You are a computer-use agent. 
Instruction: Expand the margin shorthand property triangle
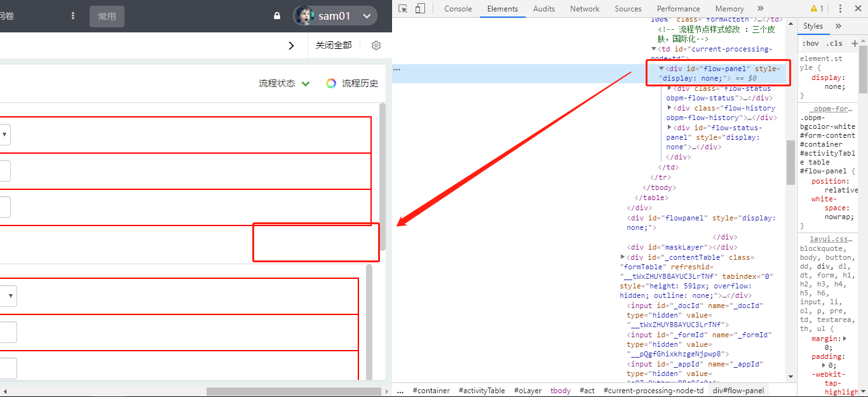click(x=844, y=339)
